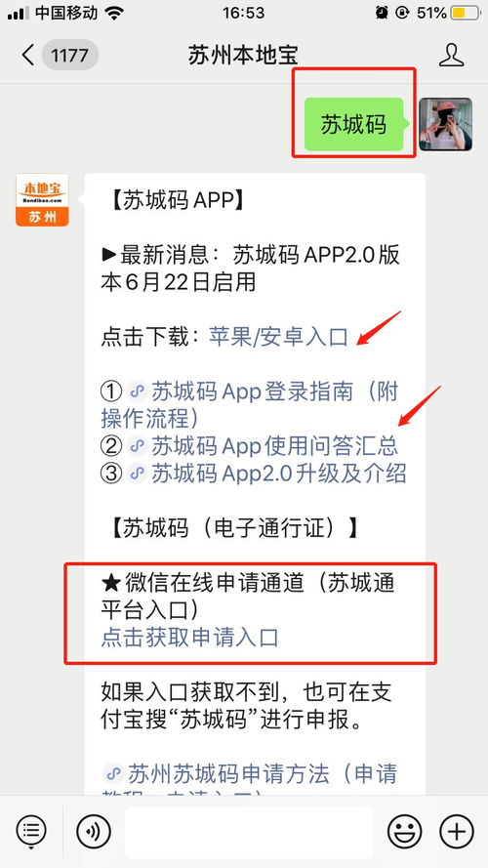Tap the 苏州本地宝 chat title
Image resolution: width=488 pixels, height=868 pixels.
tap(243, 56)
